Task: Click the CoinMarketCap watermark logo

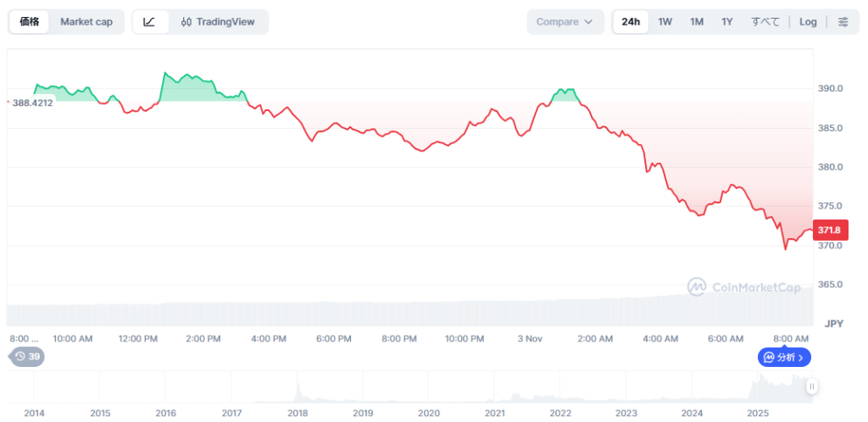Action: tap(743, 287)
